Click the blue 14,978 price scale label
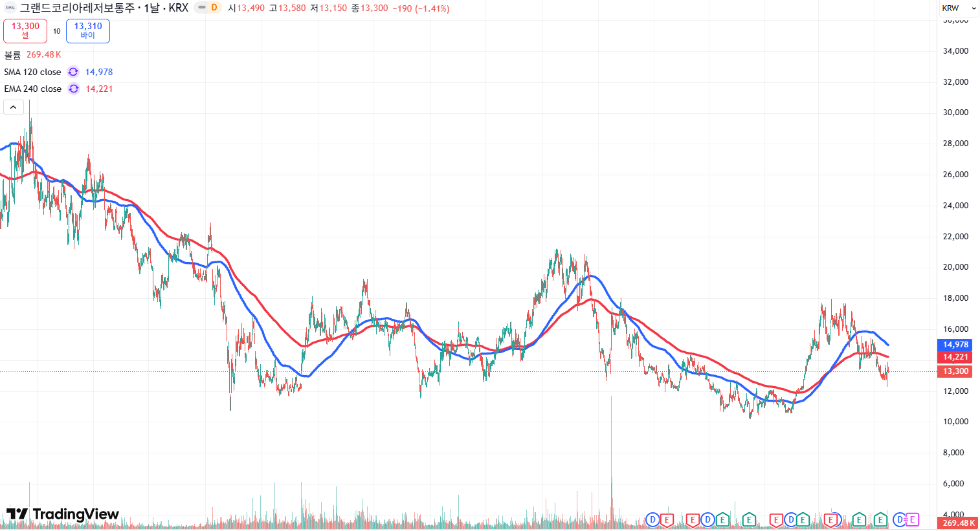Viewport: 980px width, 531px height. (x=955, y=345)
